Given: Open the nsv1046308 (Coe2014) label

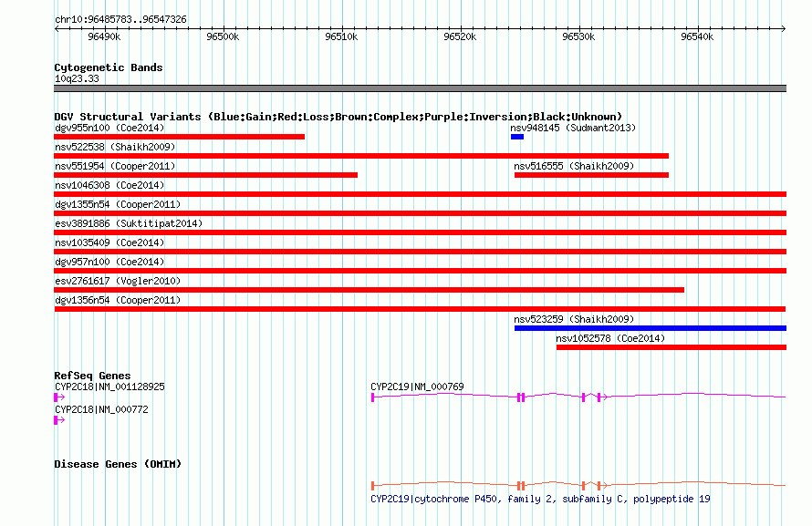Looking at the screenshot, I should click(109, 185).
